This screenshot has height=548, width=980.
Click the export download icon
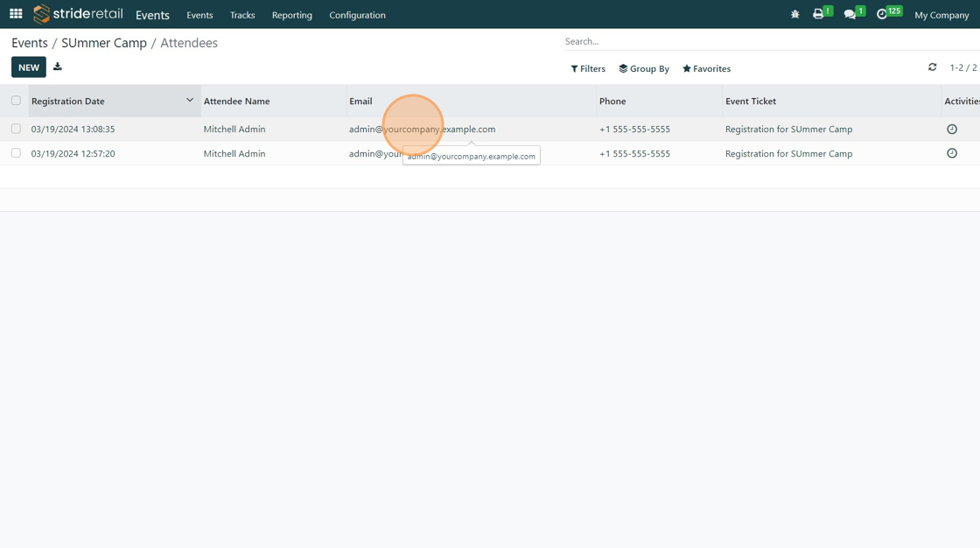pos(58,67)
